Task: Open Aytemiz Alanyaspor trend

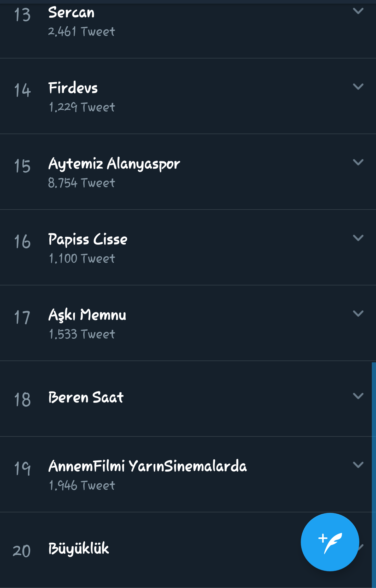Action: (114, 164)
